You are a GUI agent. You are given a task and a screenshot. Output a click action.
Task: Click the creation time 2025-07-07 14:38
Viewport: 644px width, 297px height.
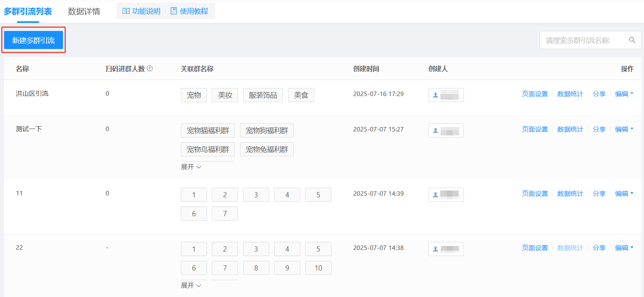pos(378,248)
